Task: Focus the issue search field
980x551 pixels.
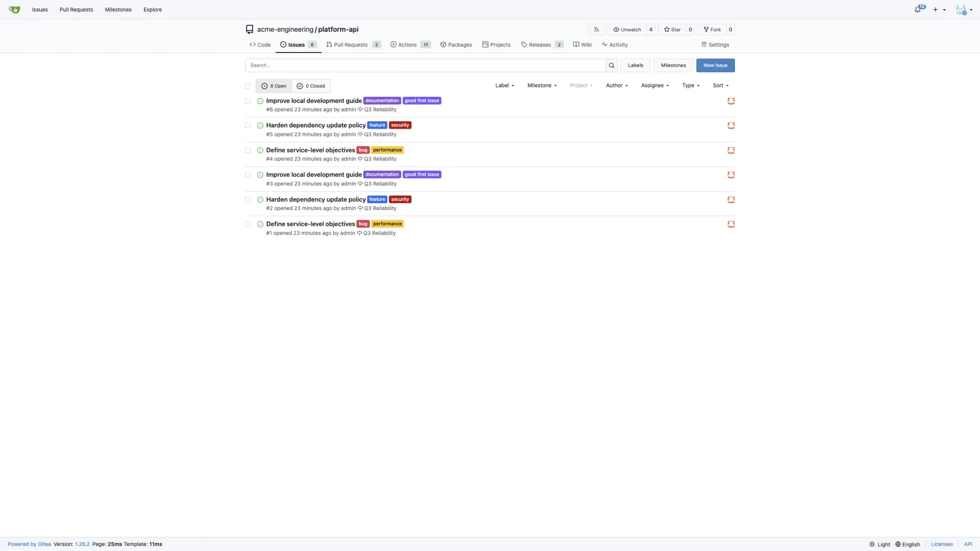Action: tap(426, 66)
